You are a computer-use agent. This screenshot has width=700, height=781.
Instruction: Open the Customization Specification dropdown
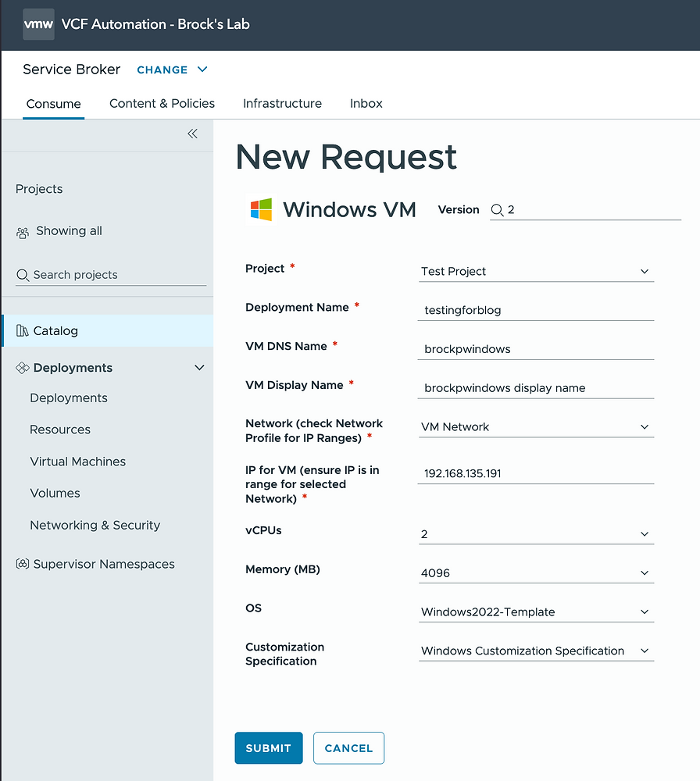pyautogui.click(x=536, y=651)
